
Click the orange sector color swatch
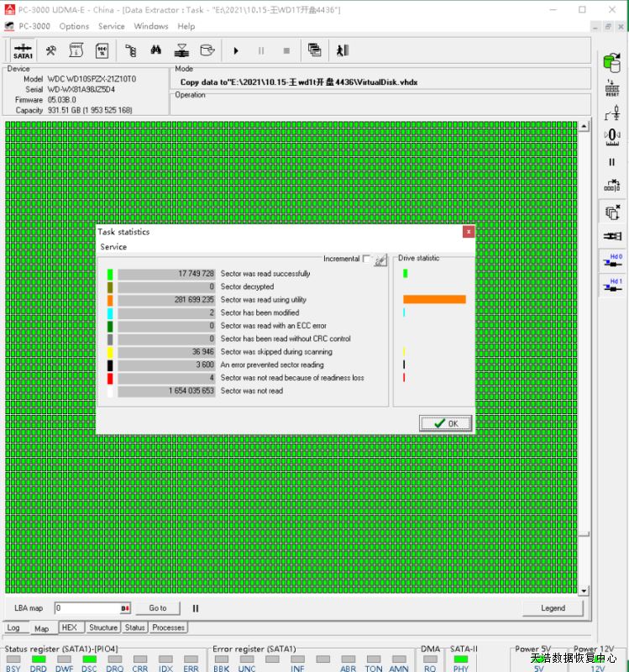click(110, 300)
